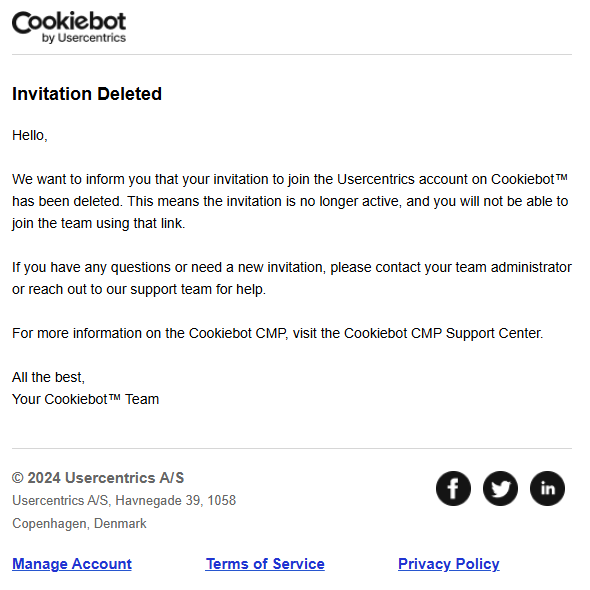
Task: Click the Copenhagen, Denmark text
Action: [x=79, y=523]
